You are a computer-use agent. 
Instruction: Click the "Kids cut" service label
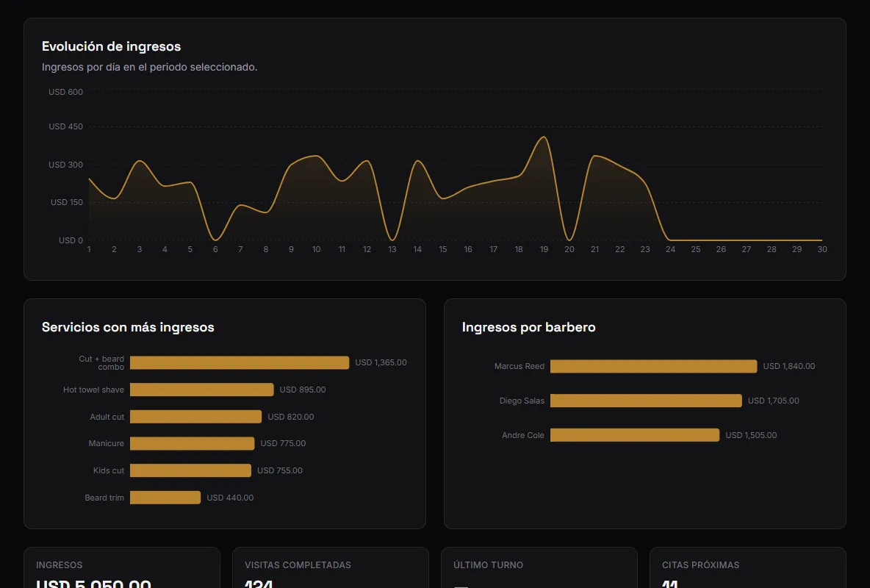[x=109, y=470]
